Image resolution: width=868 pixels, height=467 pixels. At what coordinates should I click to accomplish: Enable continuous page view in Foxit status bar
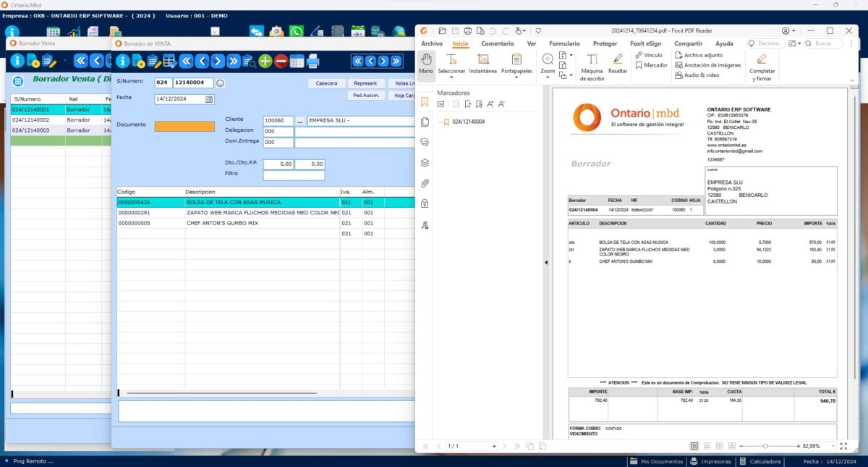tap(708, 446)
